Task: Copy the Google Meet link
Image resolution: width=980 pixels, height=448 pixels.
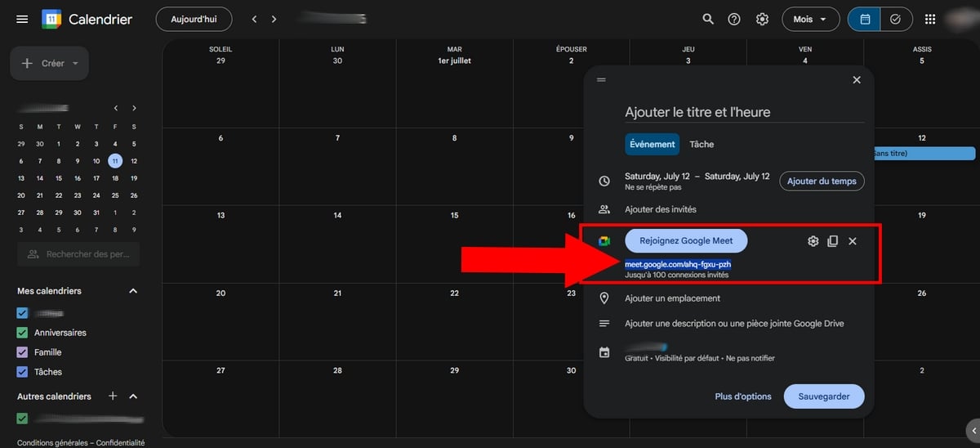Action: tap(832, 241)
